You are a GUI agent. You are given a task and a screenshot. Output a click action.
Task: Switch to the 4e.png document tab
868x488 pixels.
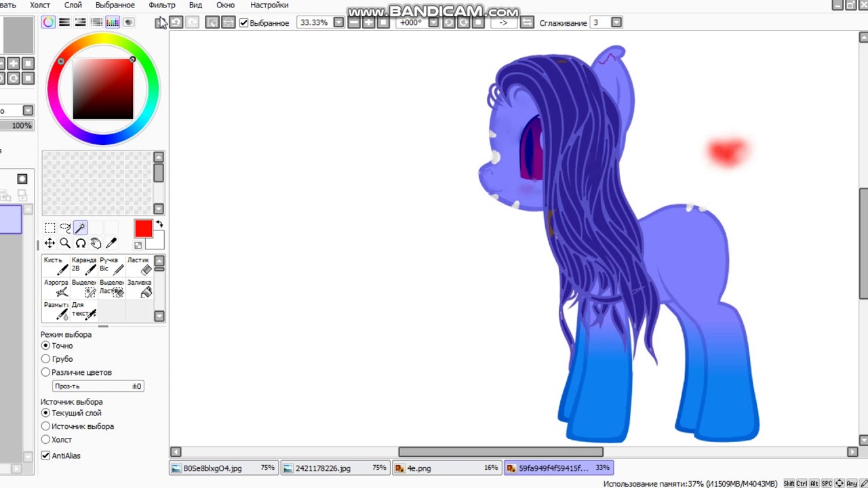point(446,468)
